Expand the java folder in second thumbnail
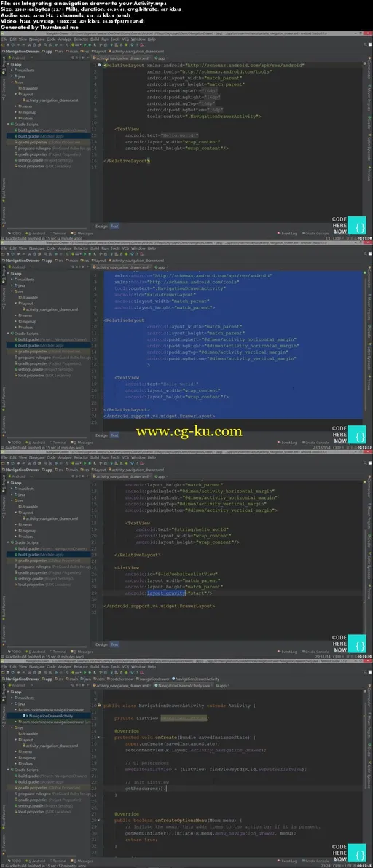The width and height of the screenshot is (373, 868). pyautogui.click(x=12, y=285)
